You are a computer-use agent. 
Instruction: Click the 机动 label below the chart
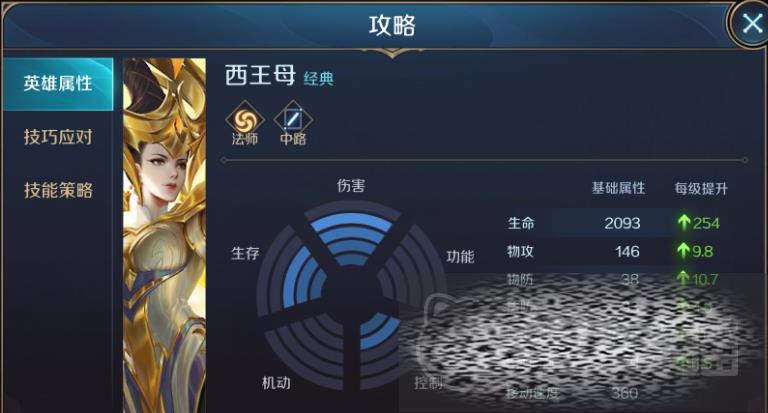tap(276, 383)
